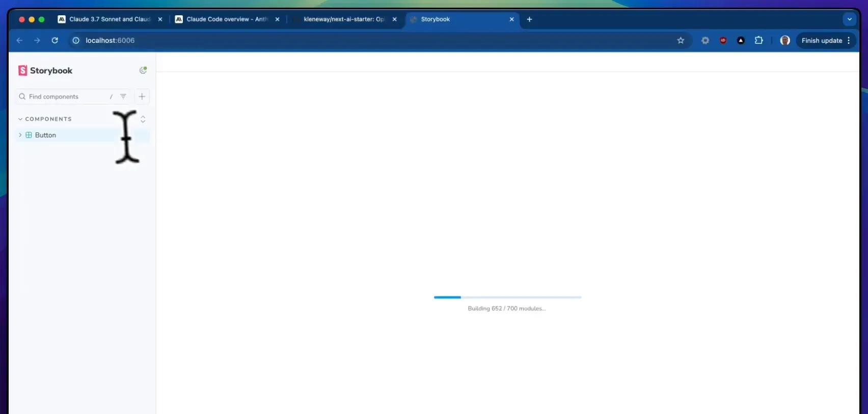Open Storybook settings menu with notification dot

point(143,70)
